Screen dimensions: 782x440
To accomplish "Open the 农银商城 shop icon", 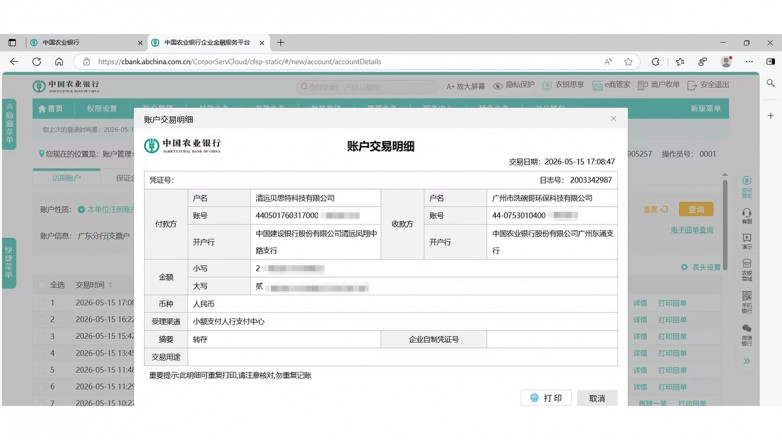I will [747, 270].
